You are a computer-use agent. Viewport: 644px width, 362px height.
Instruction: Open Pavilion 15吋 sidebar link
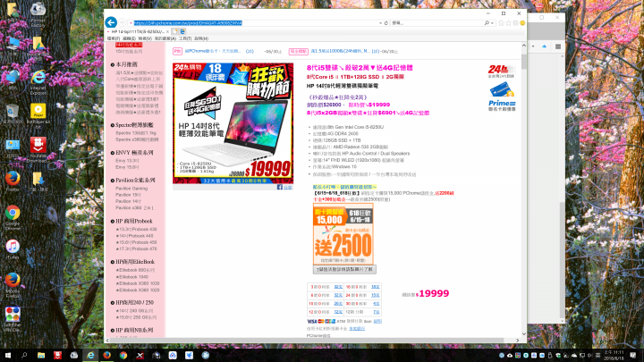point(128,195)
